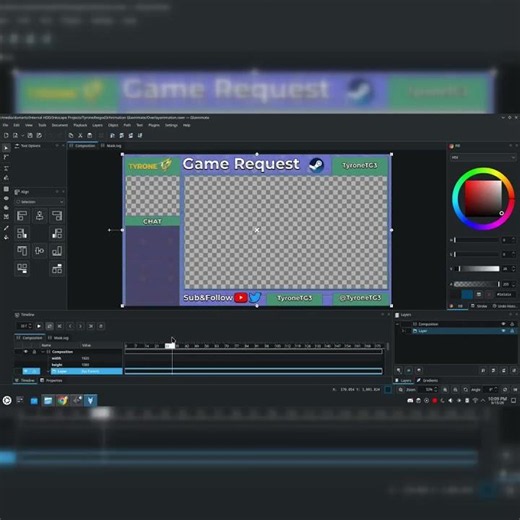The height and width of the screenshot is (520, 520).
Task: Select the Ellipse shape tool
Action: (6, 198)
